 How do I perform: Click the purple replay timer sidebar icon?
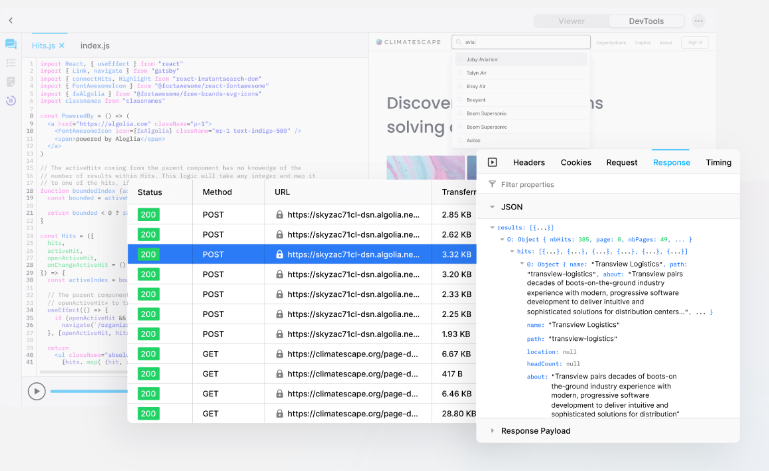tap(11, 101)
